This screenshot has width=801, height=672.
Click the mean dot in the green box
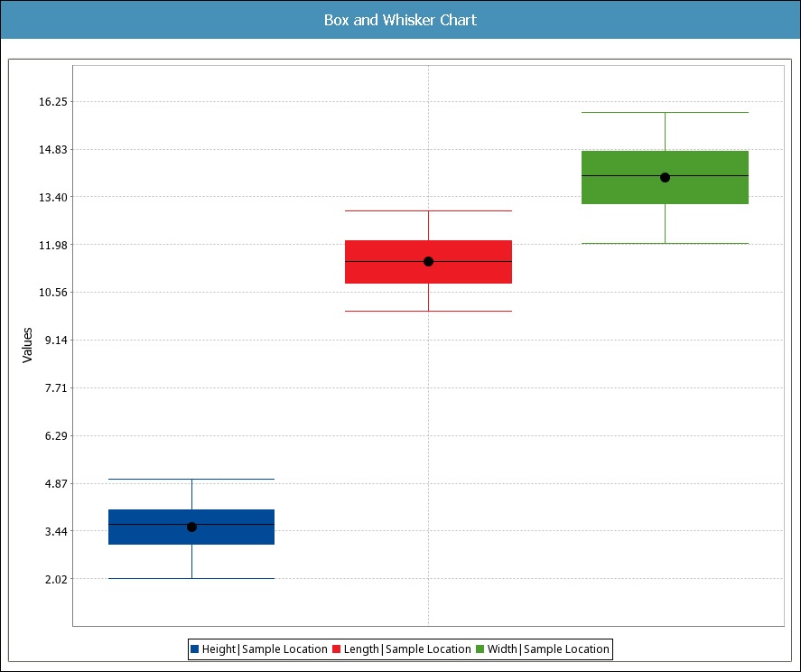[665, 177]
